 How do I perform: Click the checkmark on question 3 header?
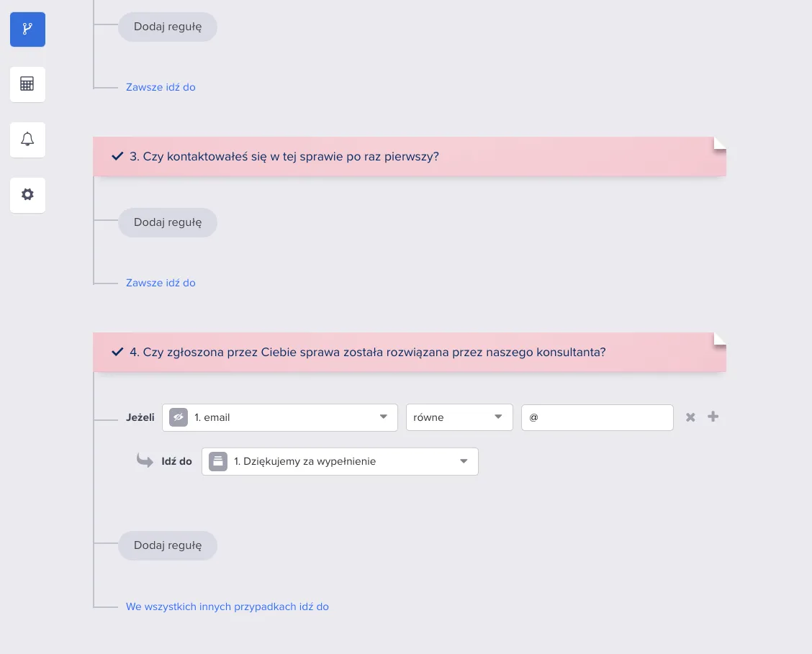pos(117,156)
